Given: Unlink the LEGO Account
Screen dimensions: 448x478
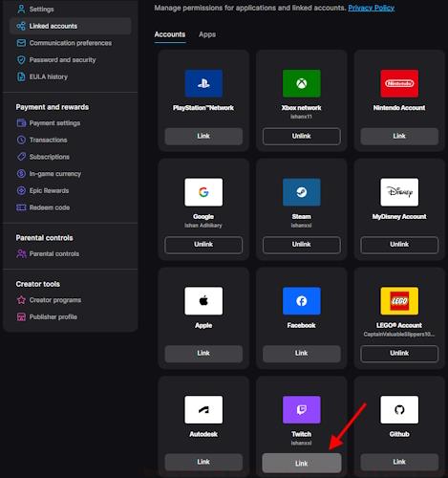Looking at the screenshot, I should click(399, 354).
